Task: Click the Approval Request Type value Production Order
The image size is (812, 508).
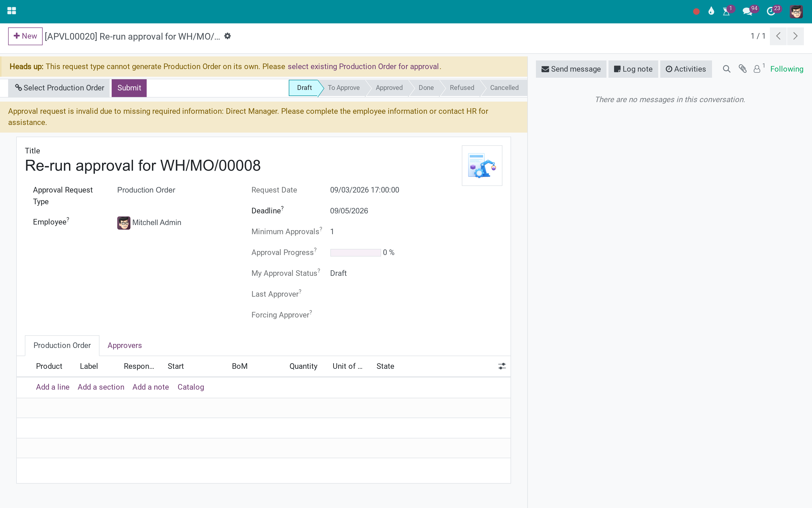Action: click(146, 190)
